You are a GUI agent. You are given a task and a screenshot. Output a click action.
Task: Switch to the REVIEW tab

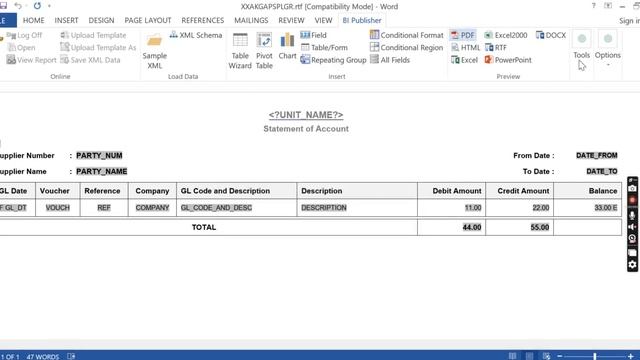291,20
